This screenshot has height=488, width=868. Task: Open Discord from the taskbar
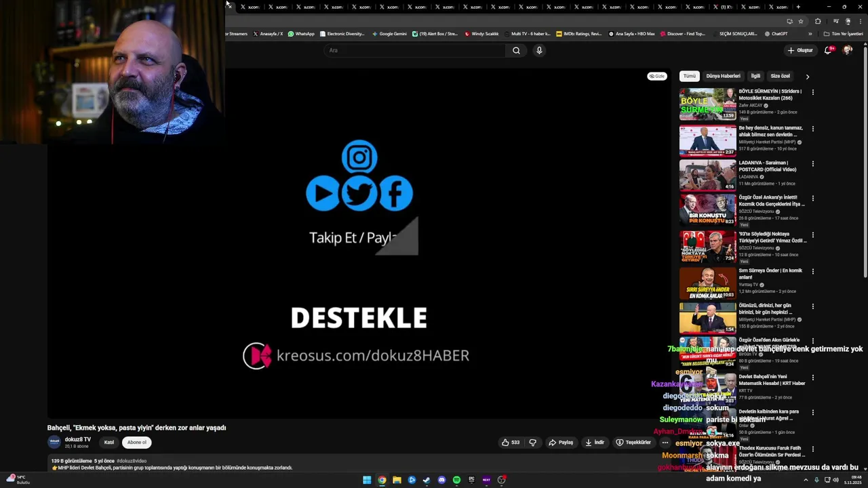tap(441, 480)
